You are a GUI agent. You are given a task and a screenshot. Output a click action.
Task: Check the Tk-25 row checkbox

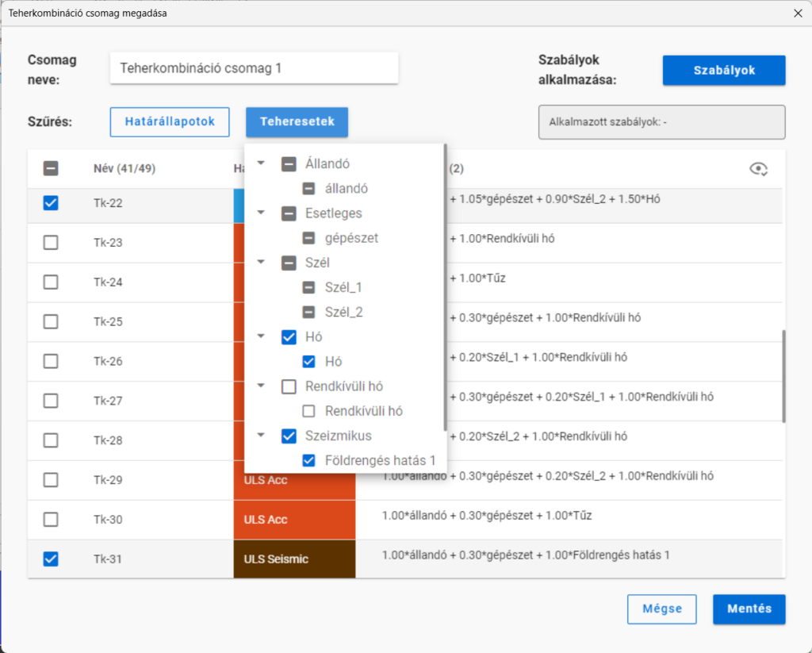[51, 321]
